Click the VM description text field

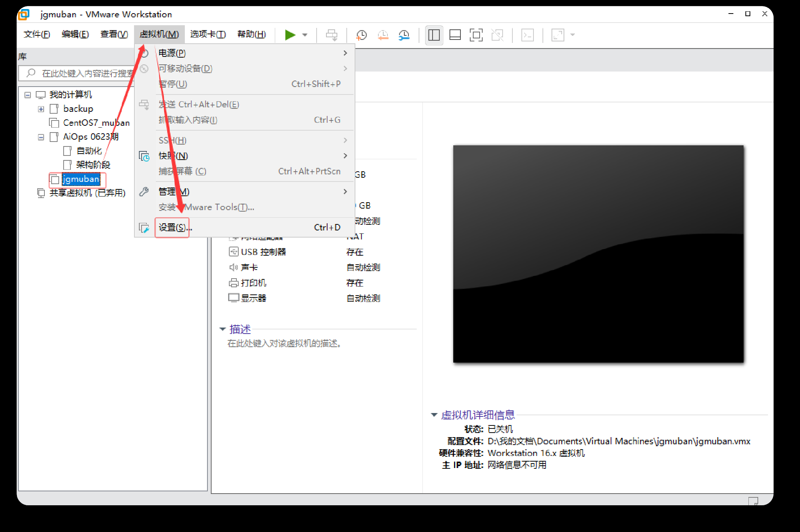tap(285, 343)
